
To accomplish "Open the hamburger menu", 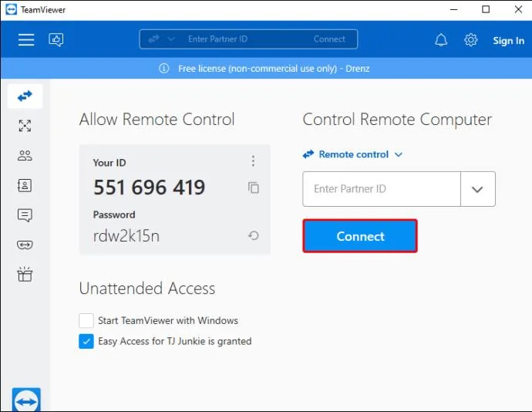I will point(26,40).
